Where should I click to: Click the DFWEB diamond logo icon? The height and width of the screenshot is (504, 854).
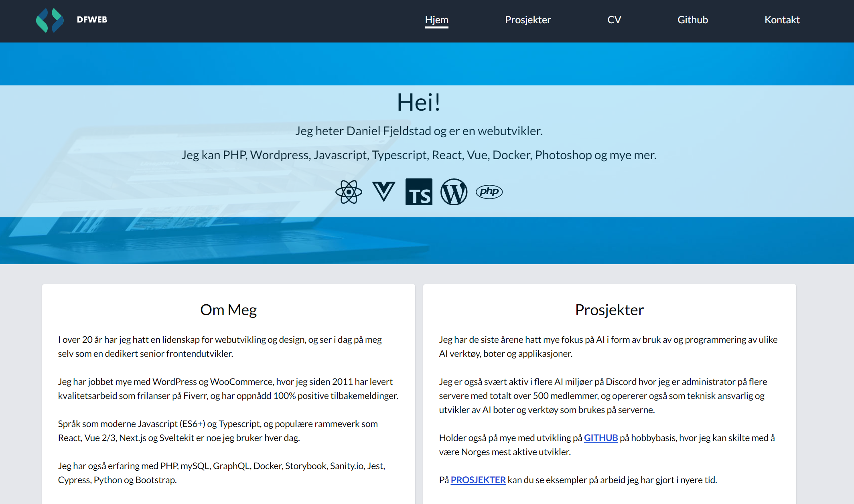pos(50,20)
